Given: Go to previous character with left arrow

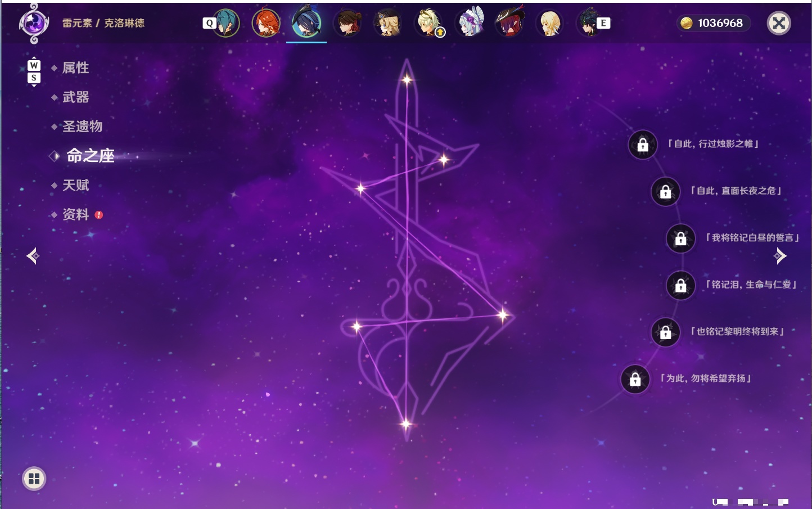Looking at the screenshot, I should (33, 256).
